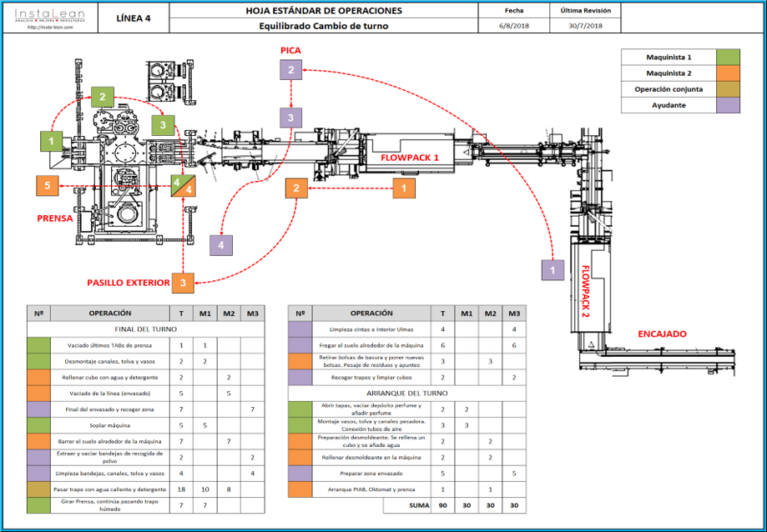The height and width of the screenshot is (532, 767).
Task: Click orange marker 5 above PRENSA label
Action: pyautogui.click(x=48, y=186)
